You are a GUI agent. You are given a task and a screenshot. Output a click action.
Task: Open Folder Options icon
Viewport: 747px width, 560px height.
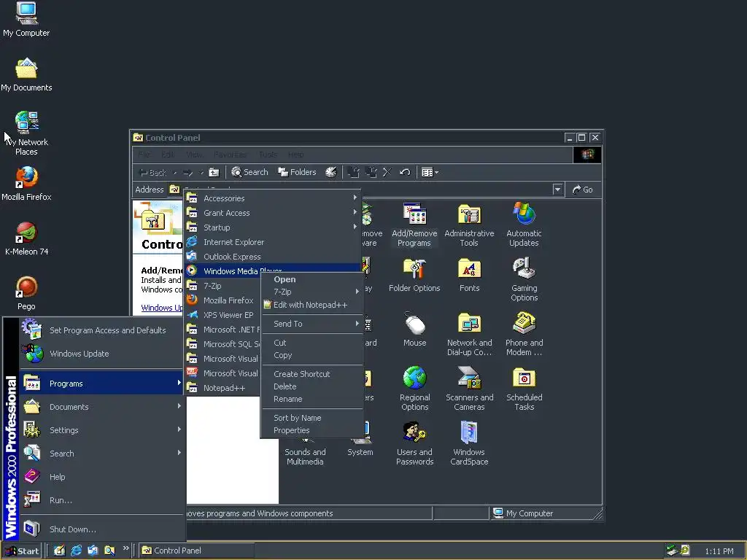pos(414,275)
